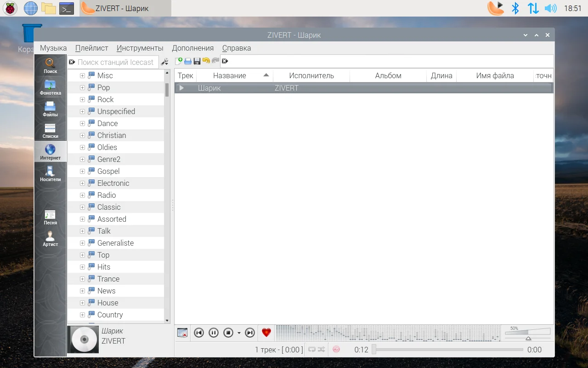Open the Bluetooth tray menu

tap(515, 8)
